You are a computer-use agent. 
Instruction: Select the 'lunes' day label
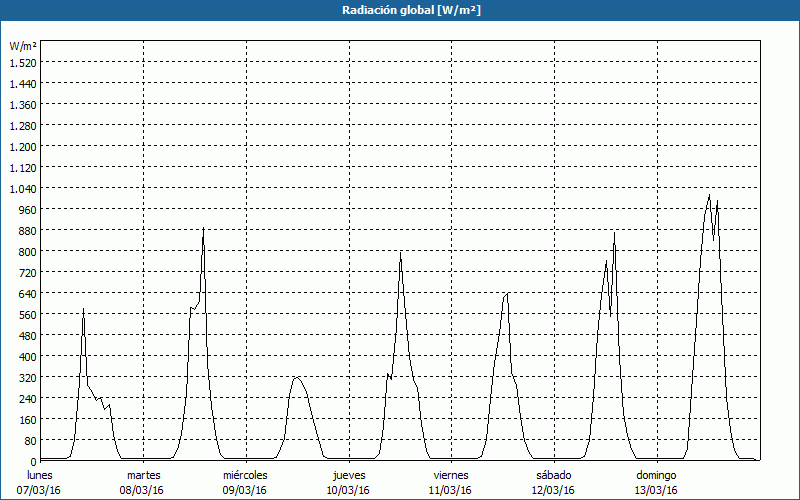pyautogui.click(x=41, y=475)
